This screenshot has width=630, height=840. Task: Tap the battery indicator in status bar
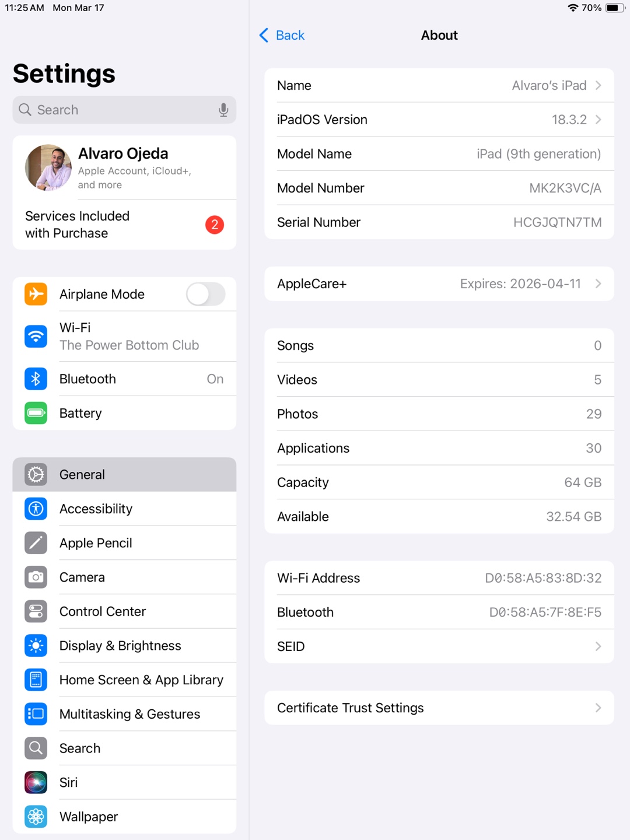(615, 8)
